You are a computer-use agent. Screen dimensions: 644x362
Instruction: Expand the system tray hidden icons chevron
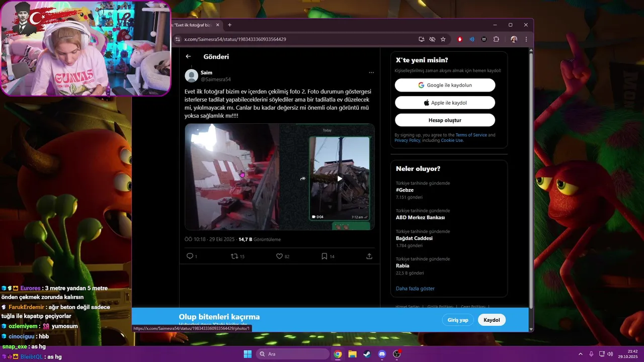(x=580, y=354)
